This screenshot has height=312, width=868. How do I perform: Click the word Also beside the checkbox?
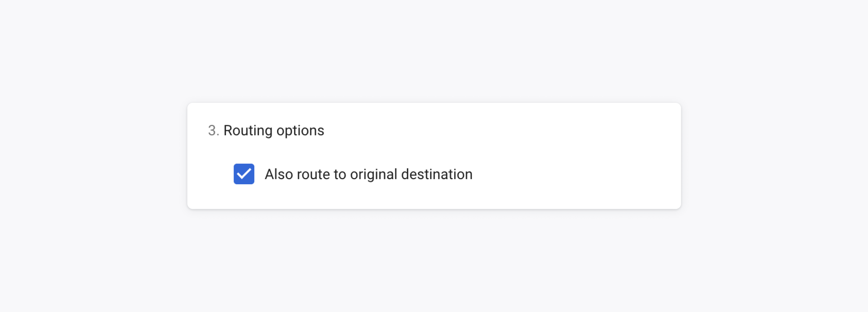coord(279,174)
